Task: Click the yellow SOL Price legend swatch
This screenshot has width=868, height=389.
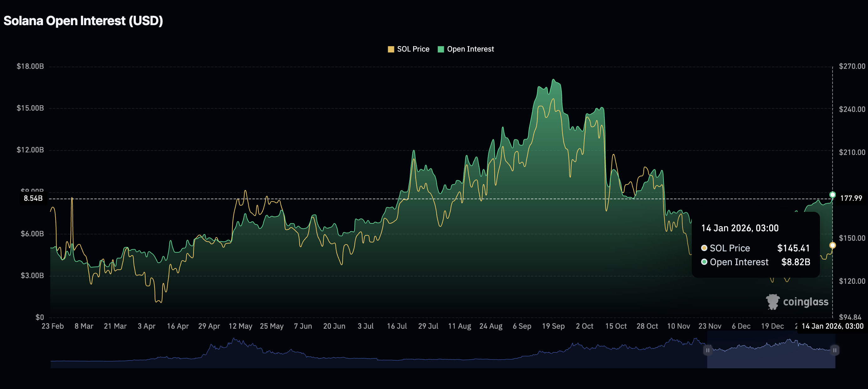Action: (391, 49)
